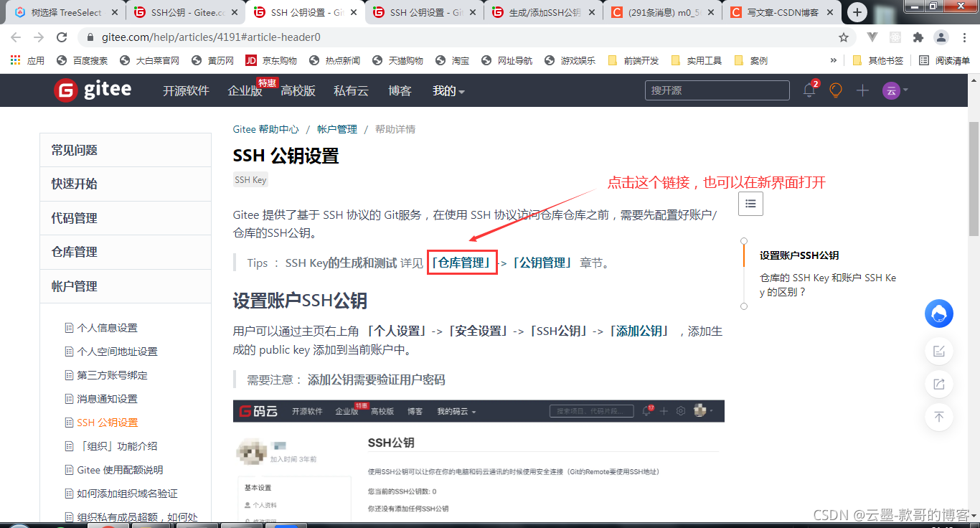The width and height of the screenshot is (980, 528).
Task: Click the 搜开源 search field
Action: (x=717, y=90)
